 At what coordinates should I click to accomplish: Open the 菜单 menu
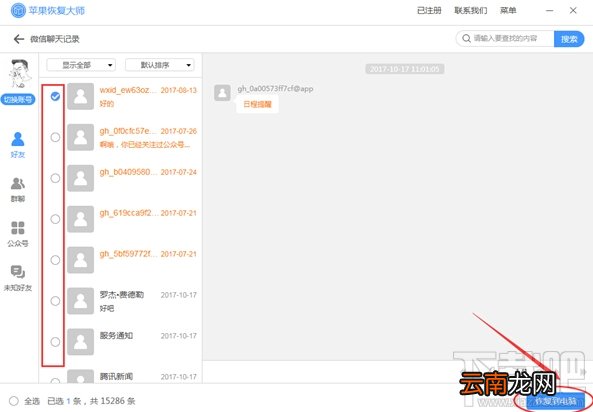coord(508,11)
